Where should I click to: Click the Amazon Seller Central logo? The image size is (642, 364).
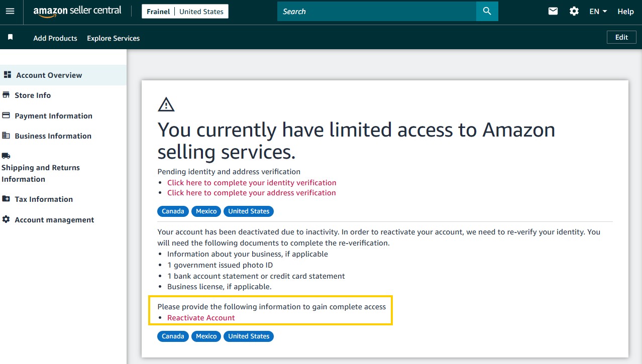(x=77, y=11)
